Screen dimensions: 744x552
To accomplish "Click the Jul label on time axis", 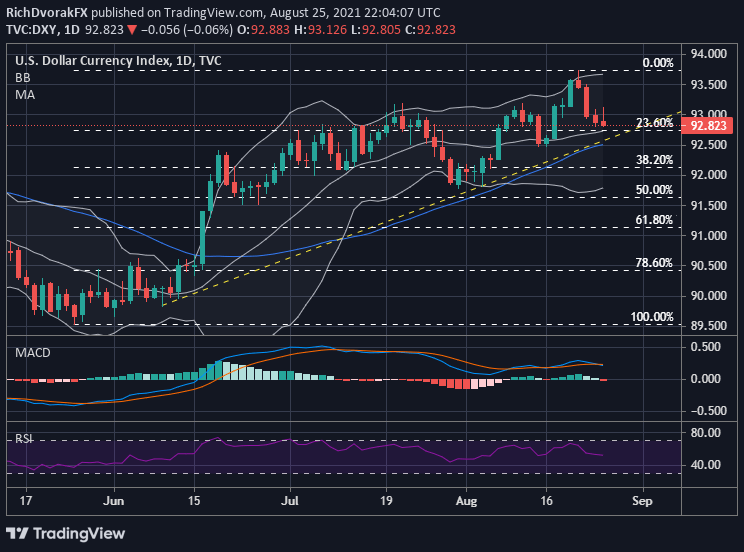I will point(289,501).
